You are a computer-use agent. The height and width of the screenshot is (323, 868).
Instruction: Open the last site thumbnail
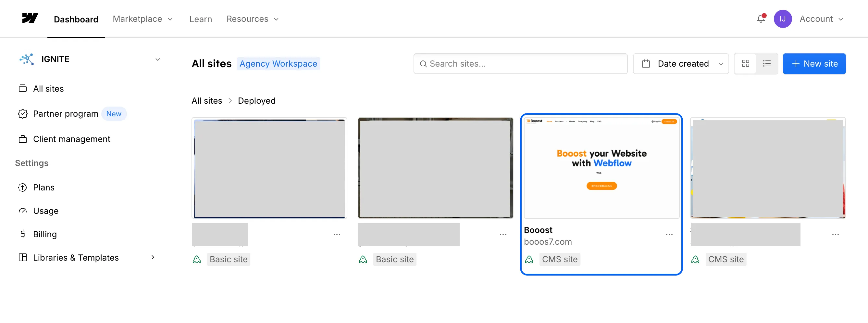pos(768,168)
